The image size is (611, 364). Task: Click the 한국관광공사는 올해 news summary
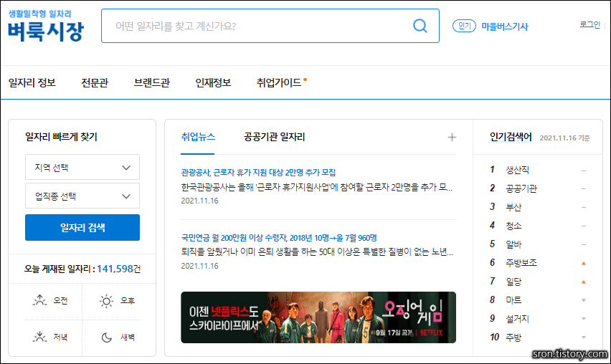pyautogui.click(x=316, y=187)
